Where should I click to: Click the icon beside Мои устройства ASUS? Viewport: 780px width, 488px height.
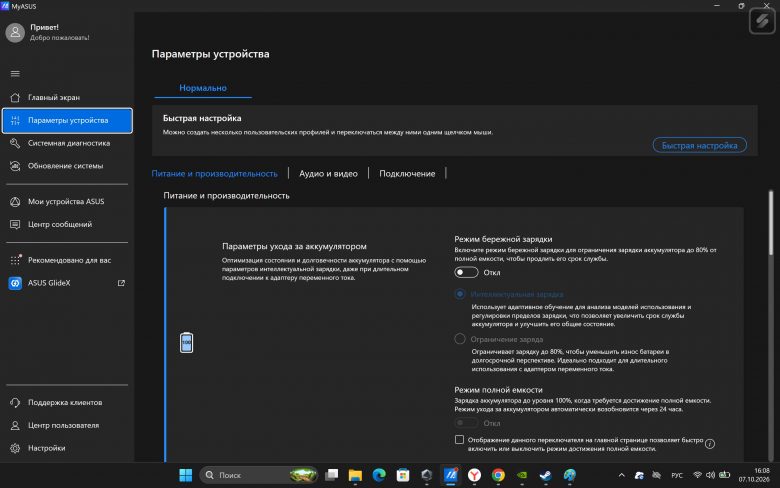15,202
